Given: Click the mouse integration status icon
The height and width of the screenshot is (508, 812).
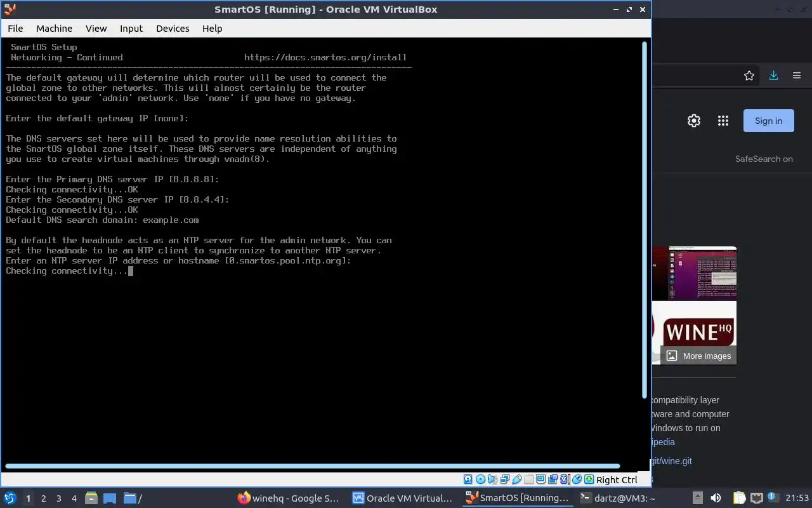Looking at the screenshot, I should pyautogui.click(x=577, y=479).
